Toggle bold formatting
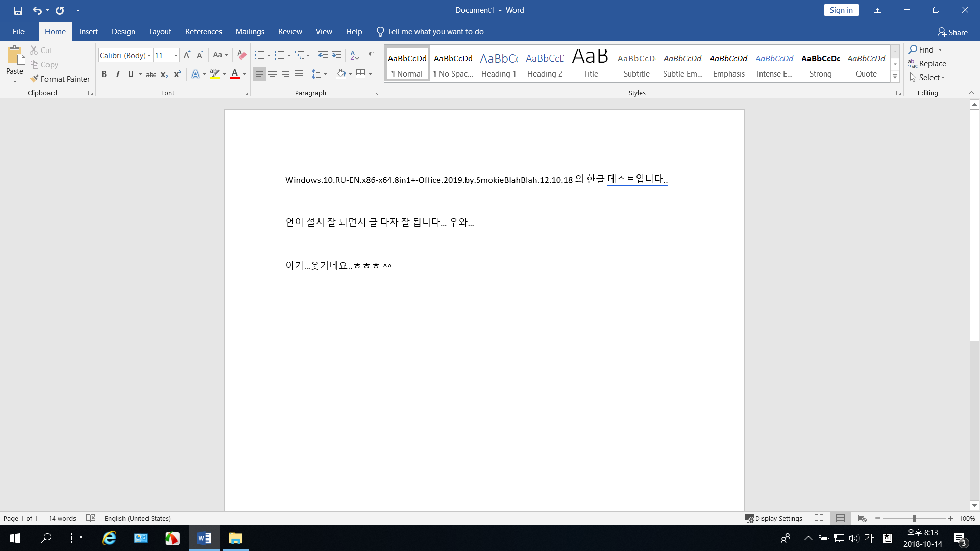 tap(104, 74)
